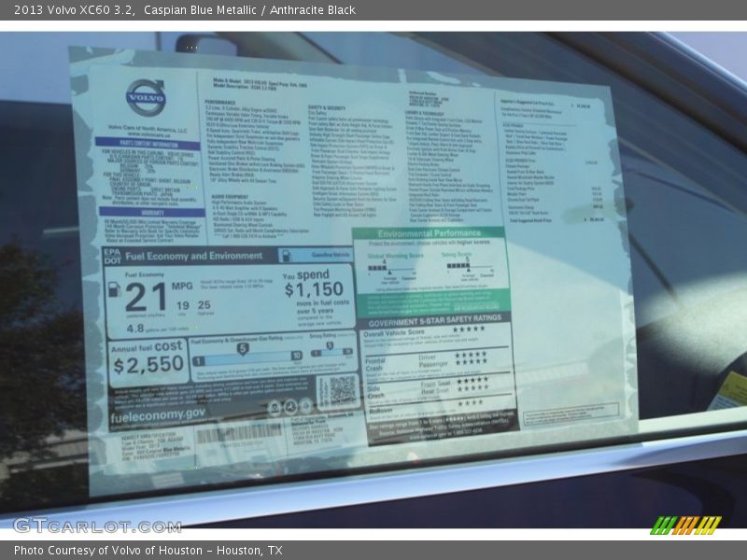The height and width of the screenshot is (560, 747).
Task: Click the '19' city MPG value
Action: tap(182, 305)
